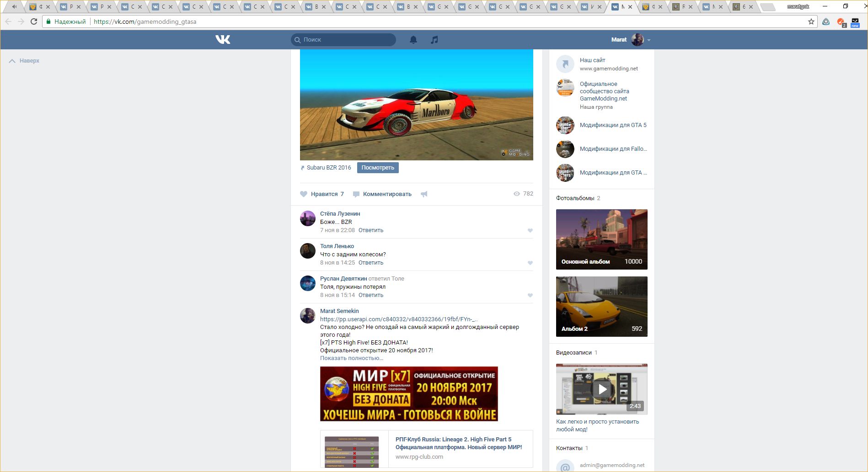
Task: Reply to Толя Ленько's comment
Action: point(371,263)
